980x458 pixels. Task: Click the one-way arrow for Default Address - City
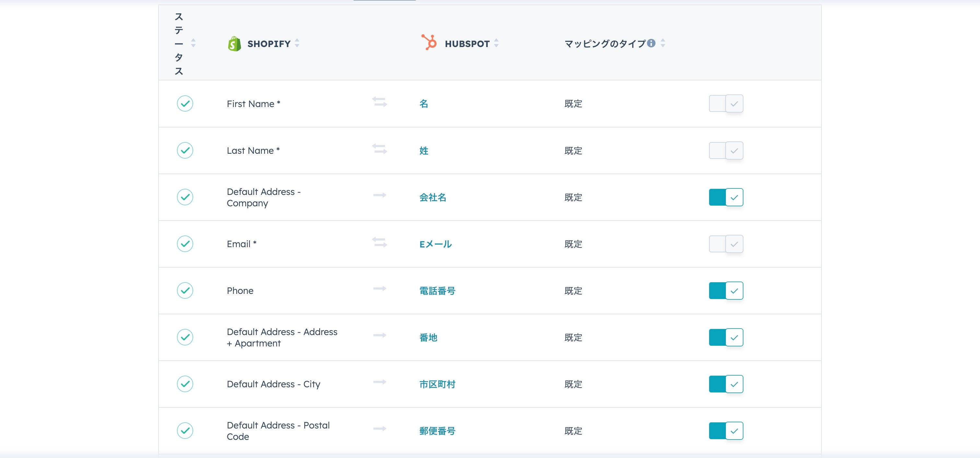click(x=379, y=382)
